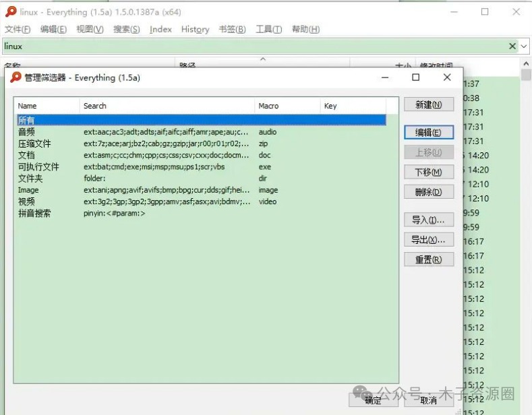Open the 视图(V) menu
This screenshot has height=415, width=532.
pos(90,29)
